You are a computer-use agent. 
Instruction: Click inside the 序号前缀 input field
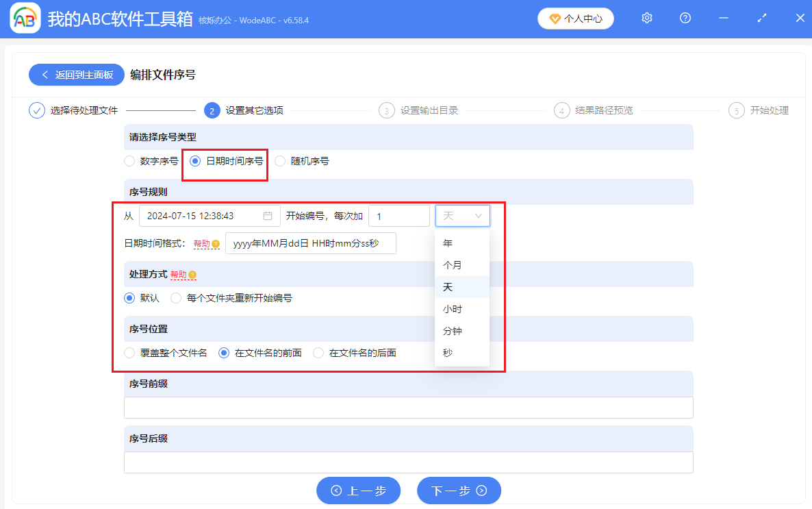tap(408, 407)
